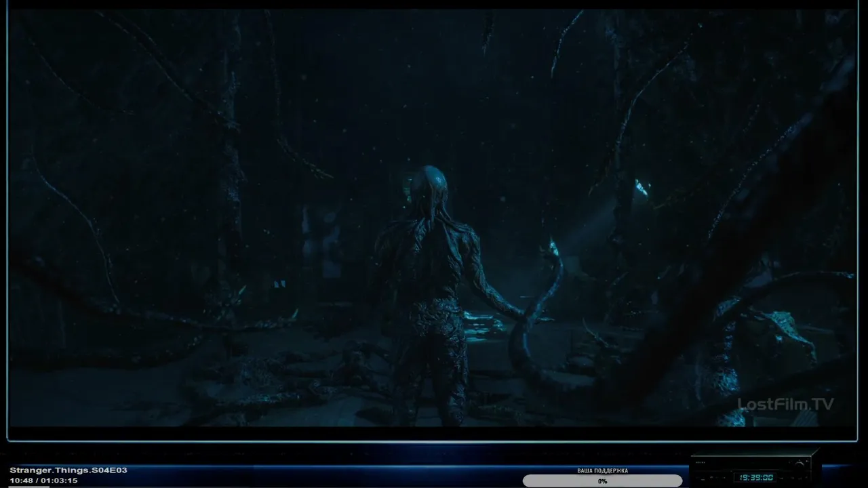Click the 0% support progress bar
This screenshot has height=488, width=868.
tap(602, 481)
